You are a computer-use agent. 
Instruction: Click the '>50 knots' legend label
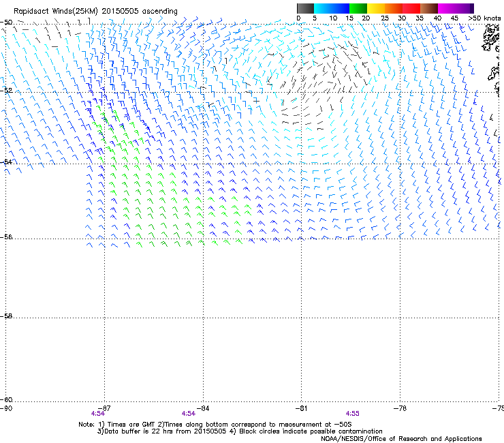coord(484,18)
